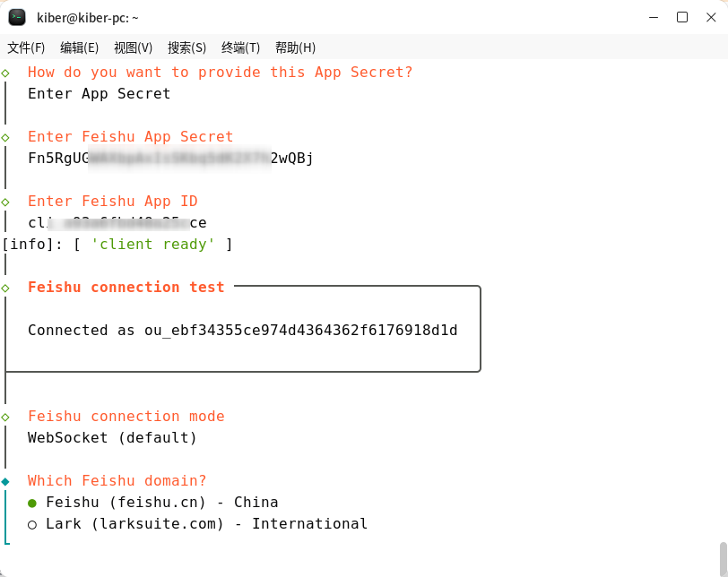Viewport: 728px width, 577px height.
Task: Maximize the terminal window
Action: click(x=682, y=17)
